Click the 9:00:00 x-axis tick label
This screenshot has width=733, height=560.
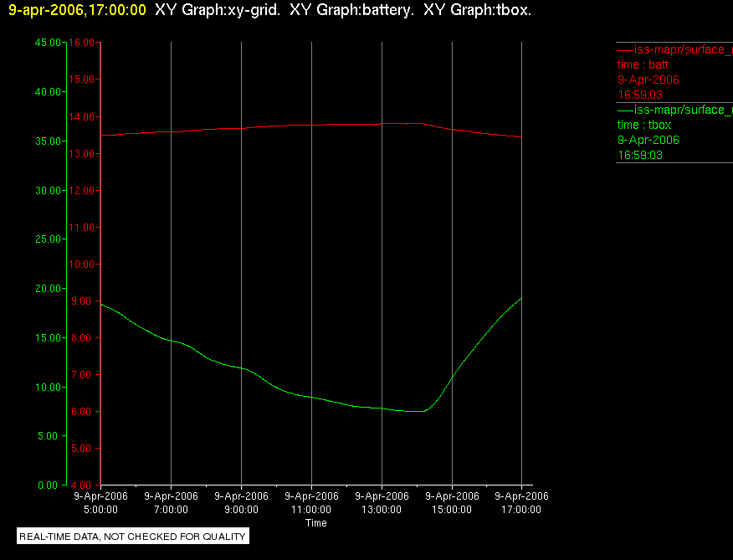tap(241, 510)
